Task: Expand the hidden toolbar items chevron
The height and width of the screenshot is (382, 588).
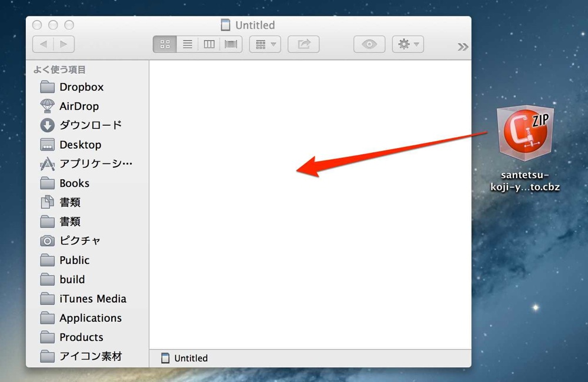Action: click(463, 47)
